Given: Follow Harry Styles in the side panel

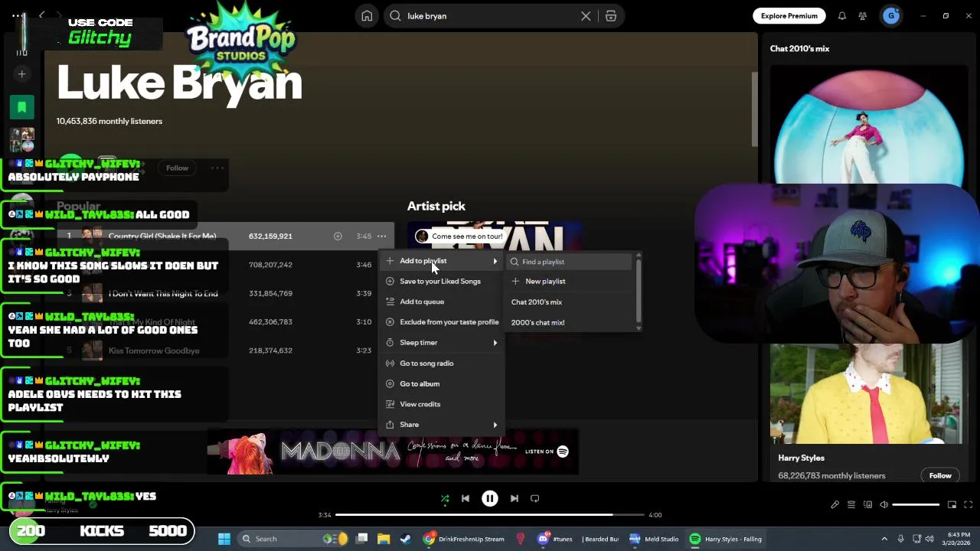Looking at the screenshot, I should coord(940,476).
